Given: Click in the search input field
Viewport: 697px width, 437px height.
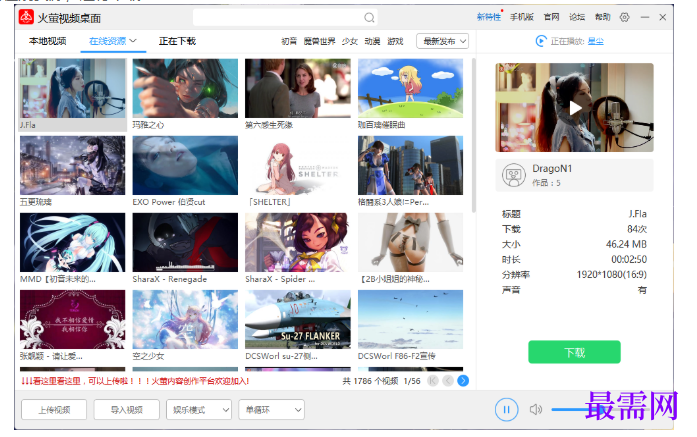Looking at the screenshot, I should pyautogui.click(x=278, y=18).
